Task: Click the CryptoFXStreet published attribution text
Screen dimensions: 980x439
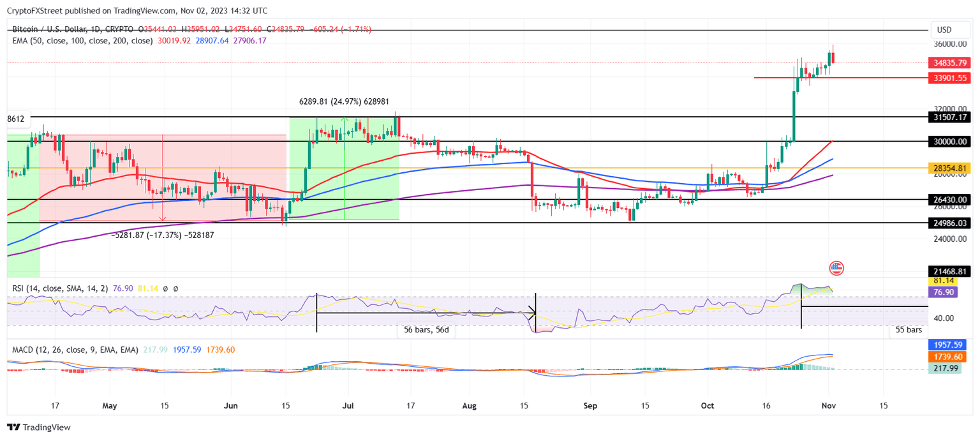Action: (x=137, y=10)
